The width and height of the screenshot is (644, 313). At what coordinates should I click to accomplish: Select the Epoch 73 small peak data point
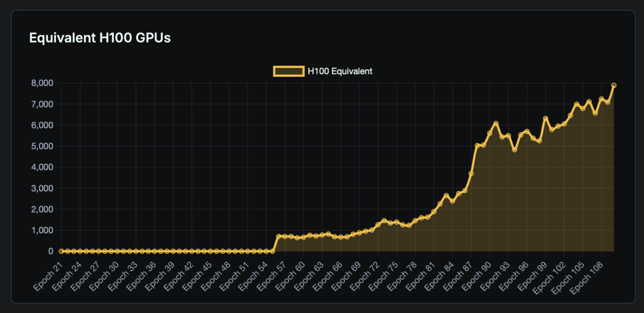pos(384,221)
